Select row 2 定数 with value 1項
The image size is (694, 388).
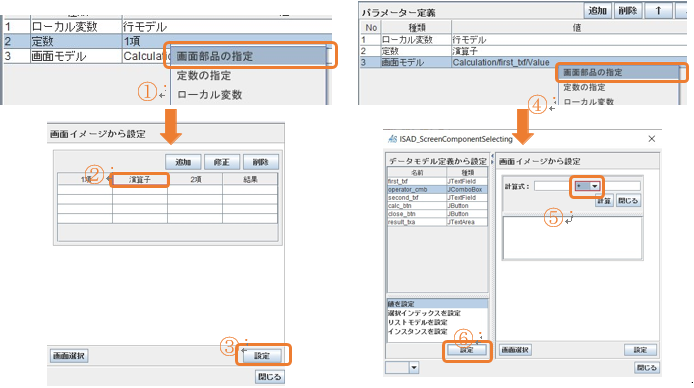[x=168, y=42]
